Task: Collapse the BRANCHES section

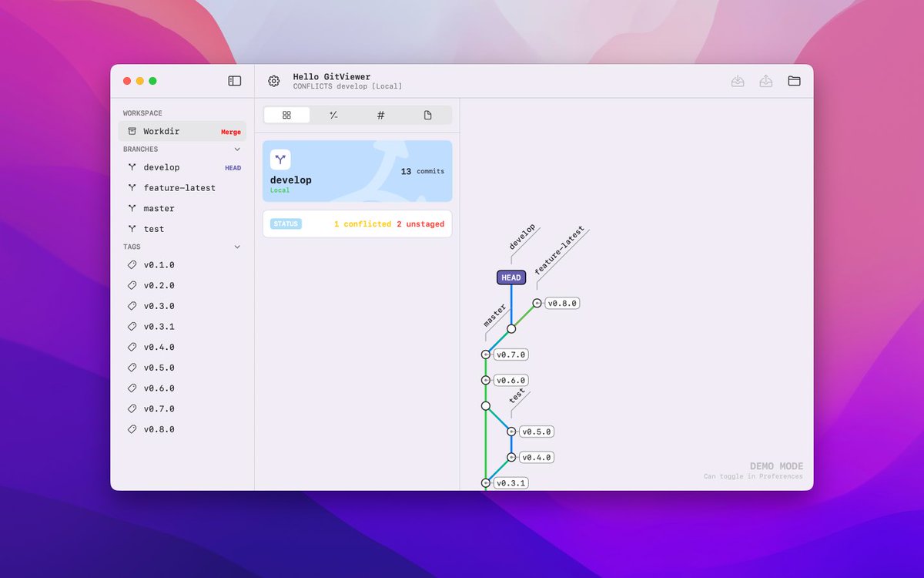Action: (x=237, y=149)
